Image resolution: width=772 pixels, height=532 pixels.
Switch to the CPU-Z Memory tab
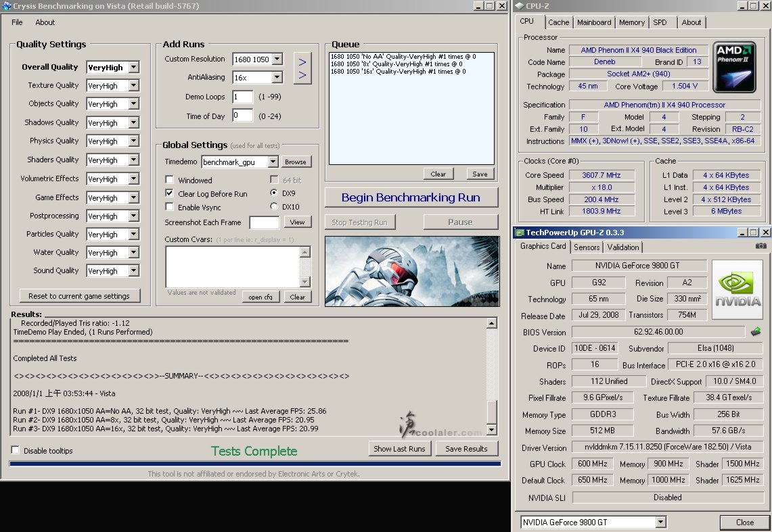632,22
